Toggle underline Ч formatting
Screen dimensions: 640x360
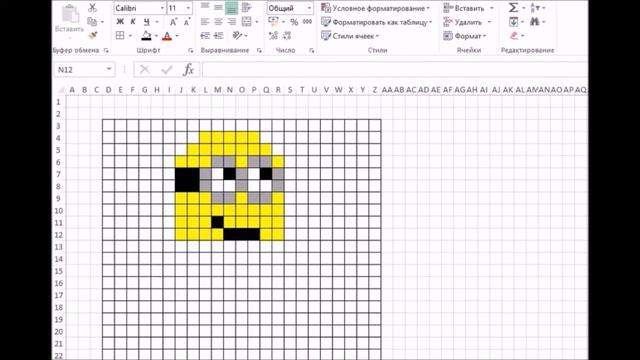click(146, 22)
